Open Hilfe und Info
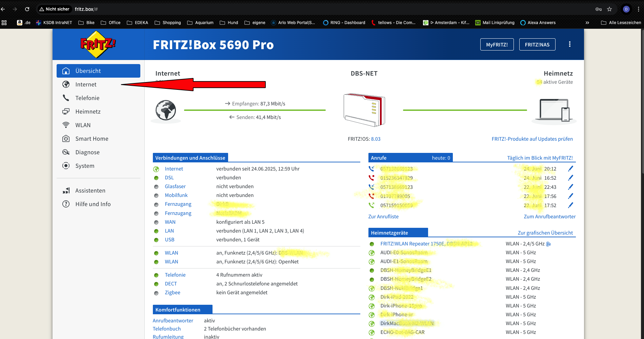Screen dimensions: 644x339 tap(98, 204)
